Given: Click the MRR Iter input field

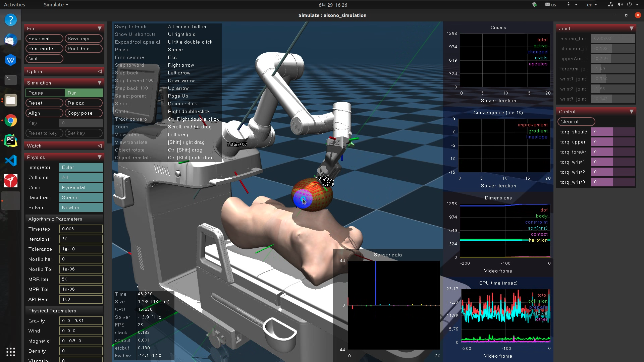Looking at the screenshot, I should [81, 279].
